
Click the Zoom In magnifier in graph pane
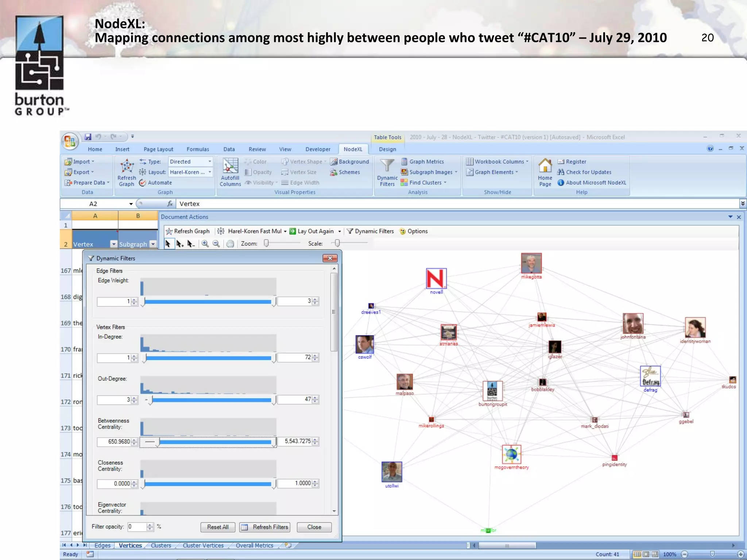tap(205, 244)
